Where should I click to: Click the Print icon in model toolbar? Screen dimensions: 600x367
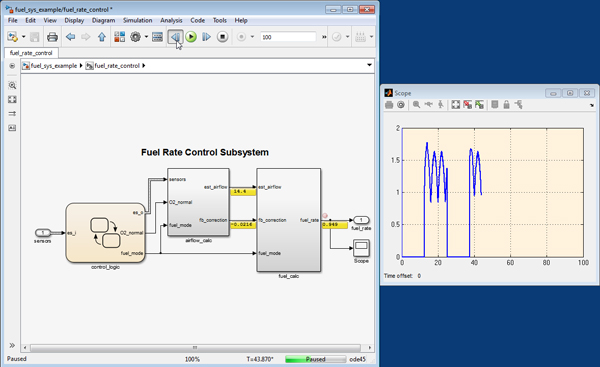52,37
